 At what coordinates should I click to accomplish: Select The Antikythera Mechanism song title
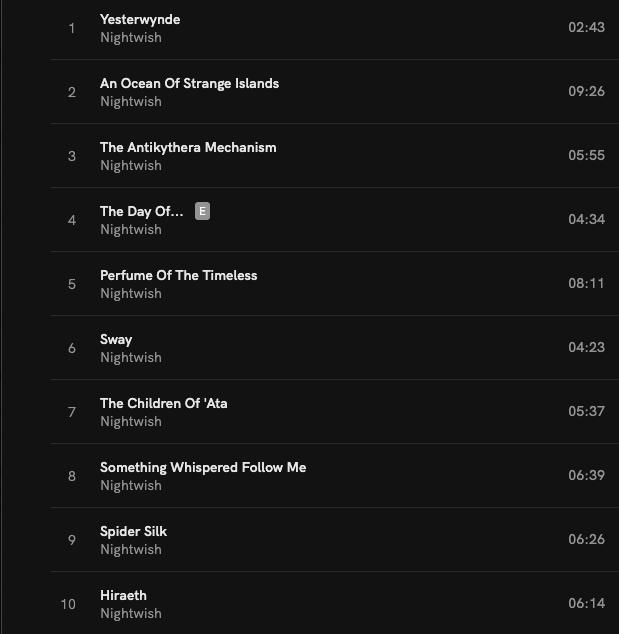(x=188, y=148)
